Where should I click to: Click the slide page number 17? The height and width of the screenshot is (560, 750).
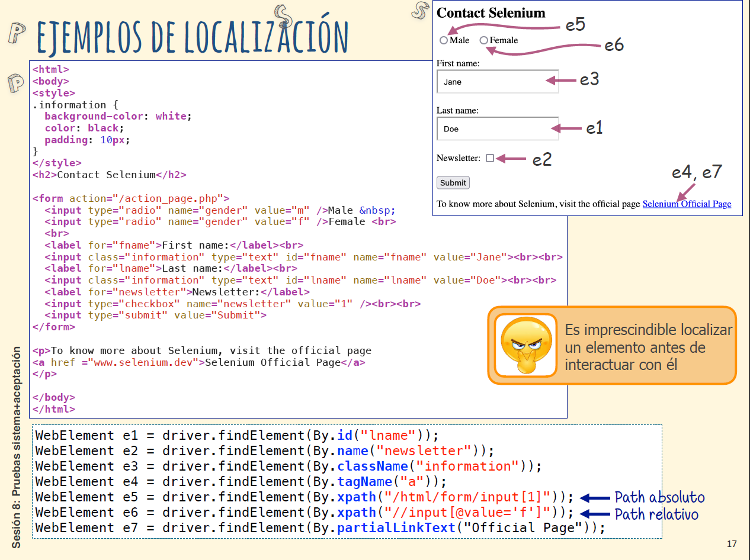732,543
